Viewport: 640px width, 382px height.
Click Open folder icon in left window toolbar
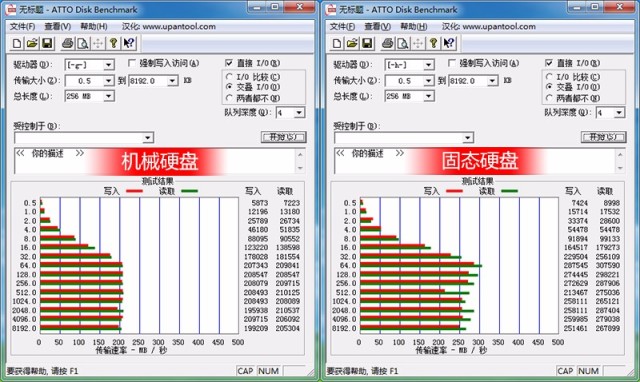pos(32,43)
